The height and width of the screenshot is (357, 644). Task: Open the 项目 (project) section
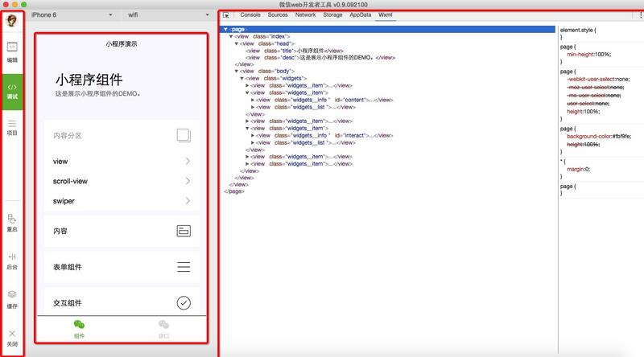12,127
